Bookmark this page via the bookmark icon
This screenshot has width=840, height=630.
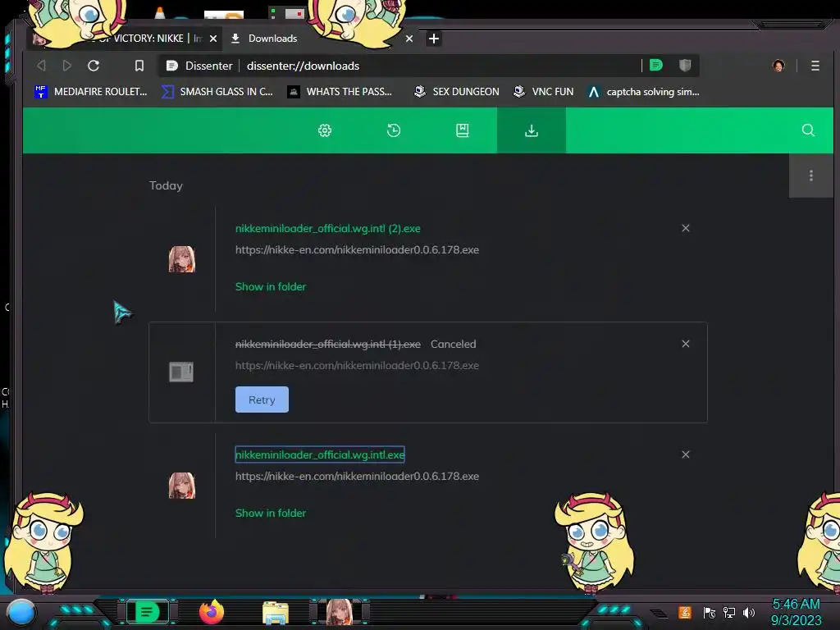(x=139, y=66)
